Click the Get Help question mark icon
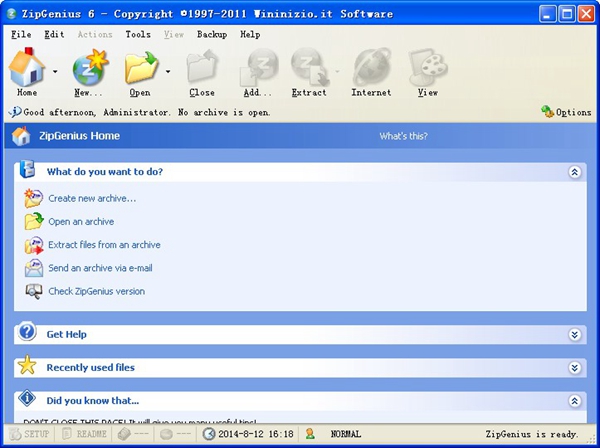 [27, 332]
